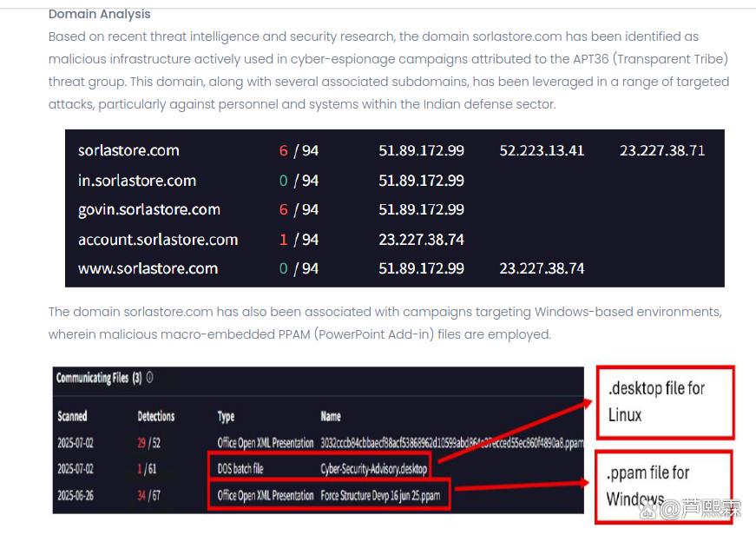Click the hash-named 3032cccb84...ppam file name

click(x=451, y=442)
